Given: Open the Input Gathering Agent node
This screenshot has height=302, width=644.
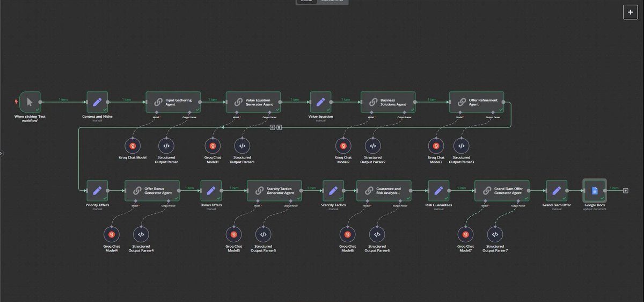Looking at the screenshot, I should [173, 102].
